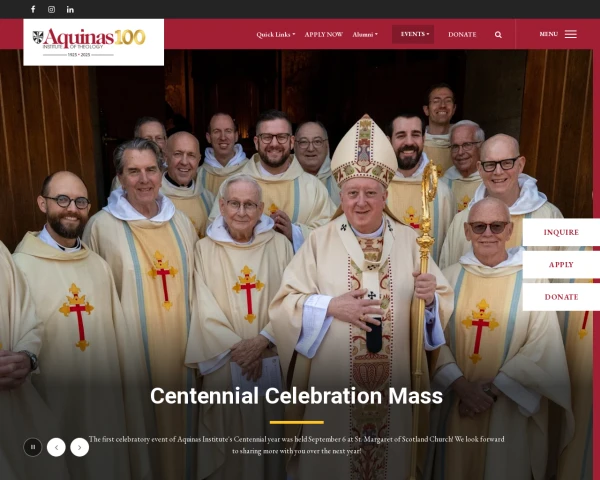Select DONATE in top navigation
This screenshot has height=480, width=600.
[x=462, y=34]
